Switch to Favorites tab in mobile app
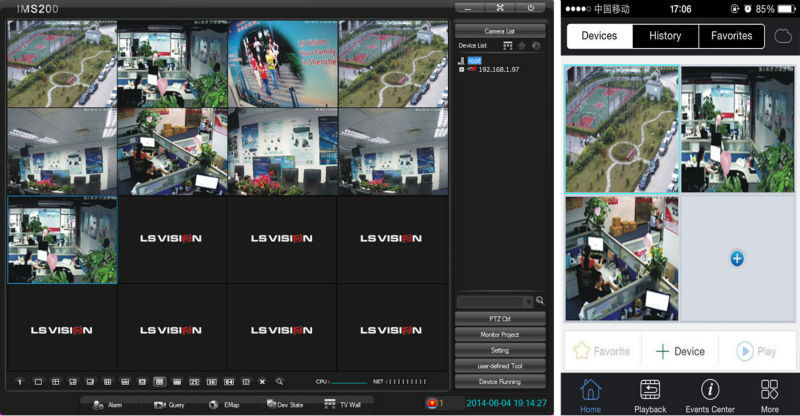Image resolution: width=800 pixels, height=416 pixels. click(732, 36)
